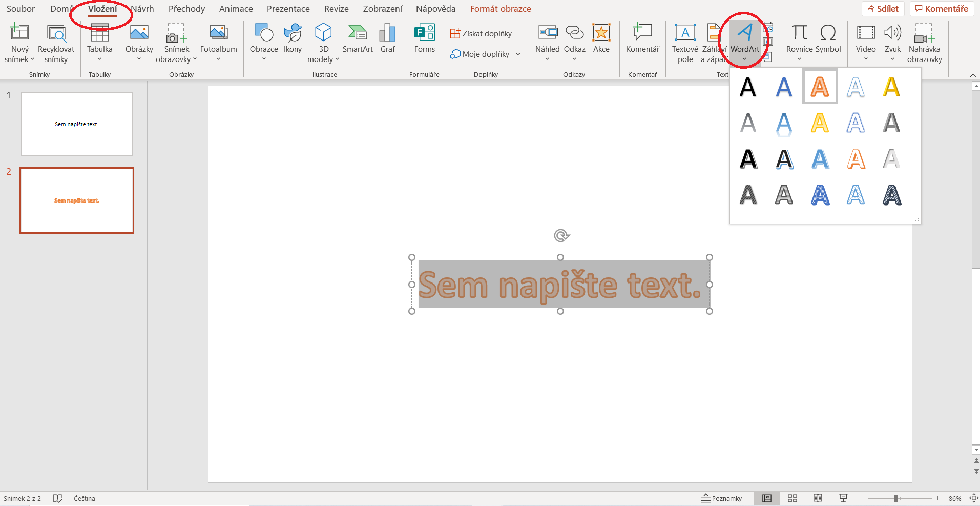The width and height of the screenshot is (980, 506).
Task: Collapse the ribbon with the chevron arrow
Action: coord(972,75)
